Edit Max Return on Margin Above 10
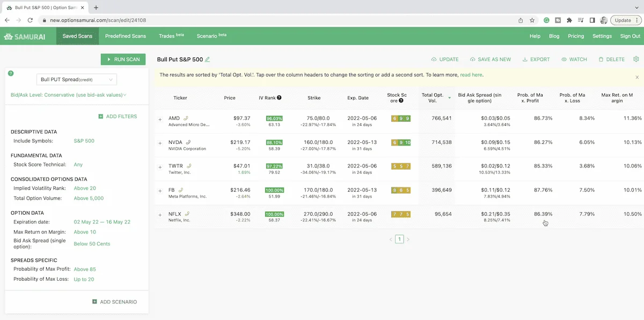The image size is (644, 320). coord(85,232)
